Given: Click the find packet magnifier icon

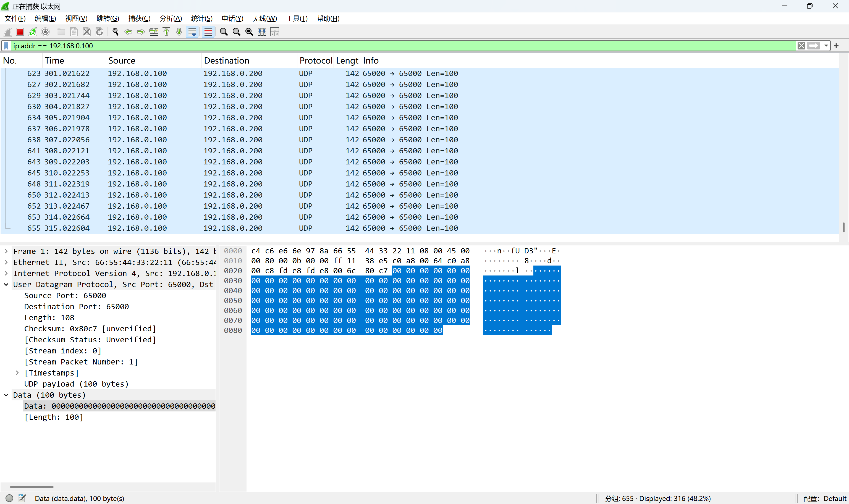Looking at the screenshot, I should click(116, 32).
